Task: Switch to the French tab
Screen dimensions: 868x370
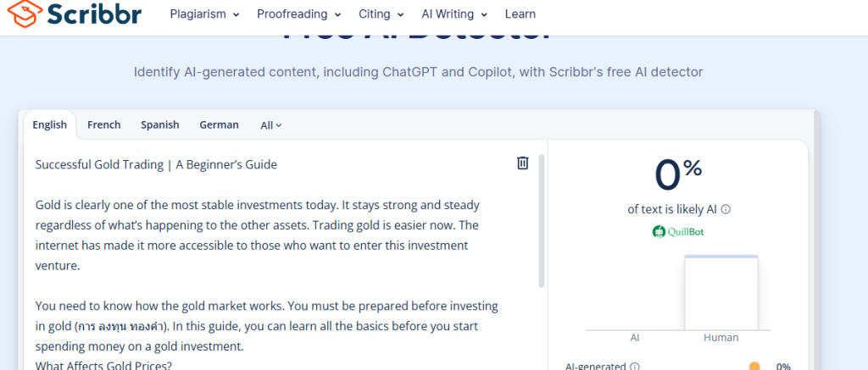Action: (x=103, y=124)
